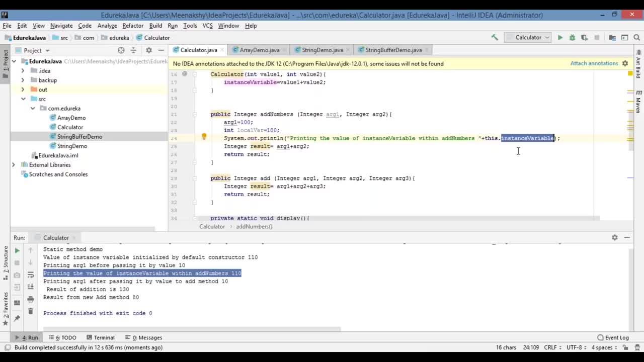Open notification banner gear settings
This screenshot has height=362, width=644.
[x=625, y=63]
